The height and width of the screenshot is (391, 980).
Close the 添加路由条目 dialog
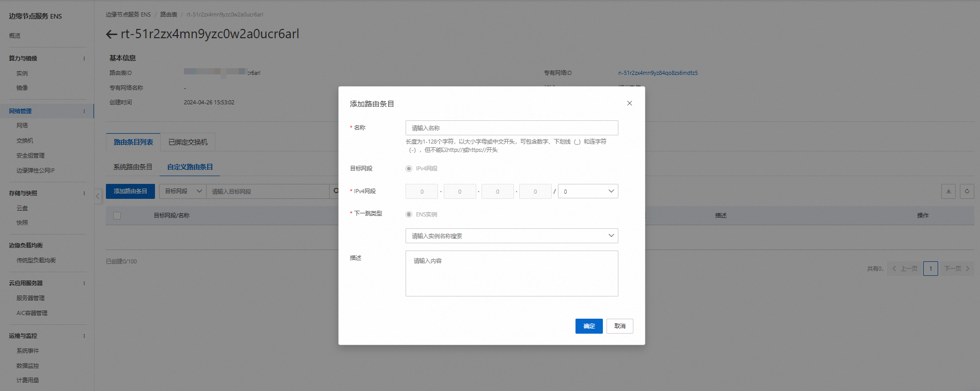click(629, 103)
